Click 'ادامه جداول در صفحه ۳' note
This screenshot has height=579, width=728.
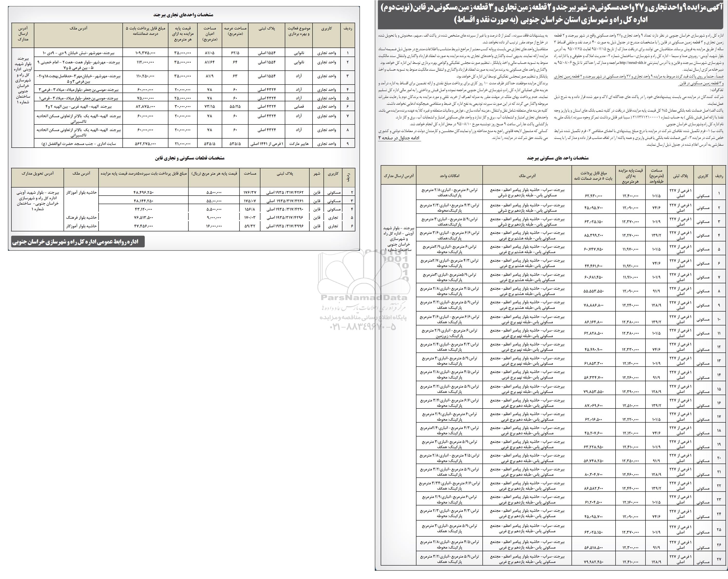point(400,138)
